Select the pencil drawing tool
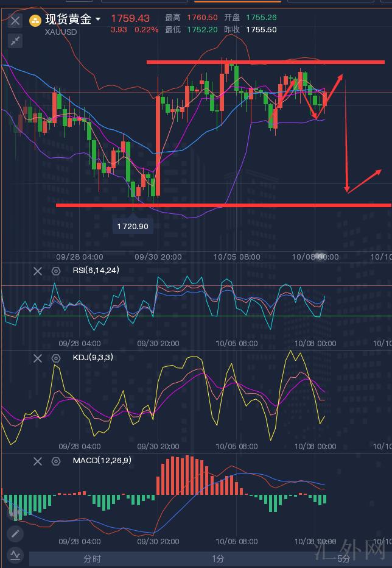392x568 pixels. (15, 534)
